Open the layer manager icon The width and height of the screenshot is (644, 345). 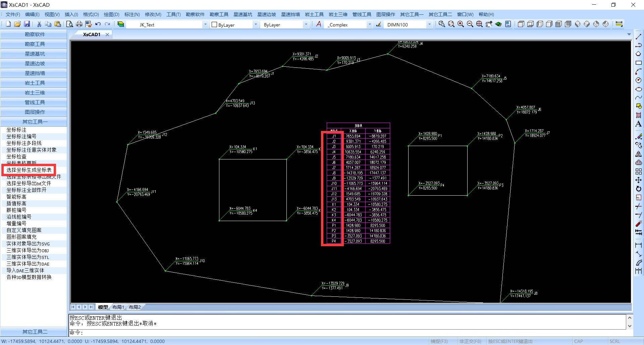(x=121, y=24)
